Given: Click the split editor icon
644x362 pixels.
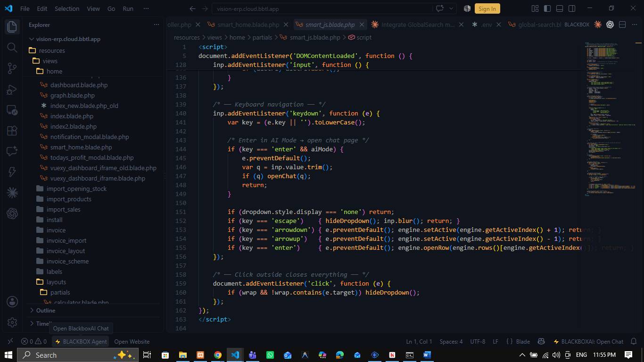Looking at the screenshot, I should tap(622, 25).
